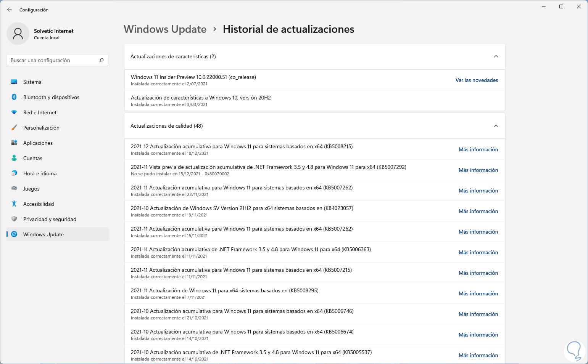Select KB5008215 update title text
Viewport: 588px width, 364px height.
tap(242, 146)
